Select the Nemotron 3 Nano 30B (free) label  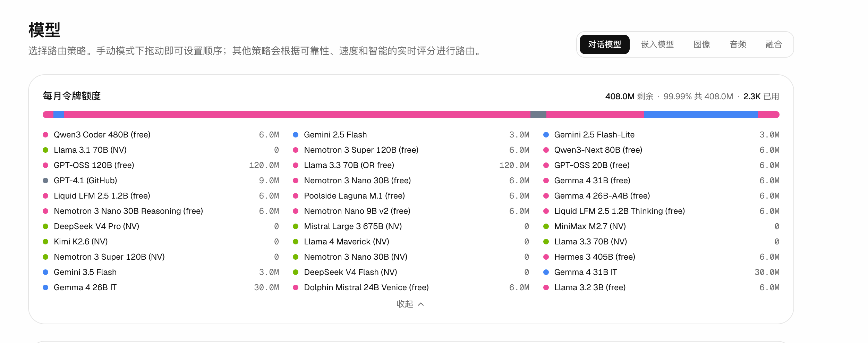[357, 181]
